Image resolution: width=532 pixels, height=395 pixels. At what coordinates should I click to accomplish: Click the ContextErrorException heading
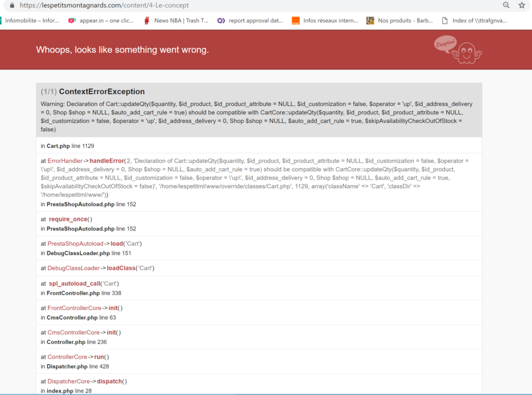(x=102, y=92)
